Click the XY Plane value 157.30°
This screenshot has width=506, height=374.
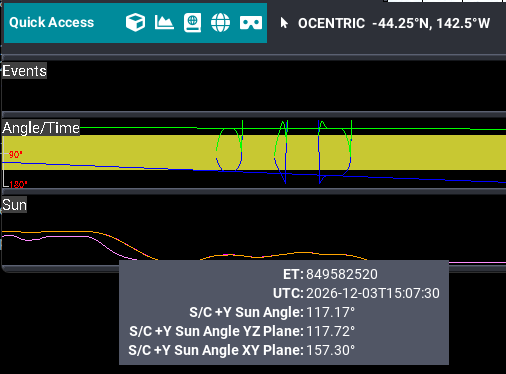click(x=330, y=350)
